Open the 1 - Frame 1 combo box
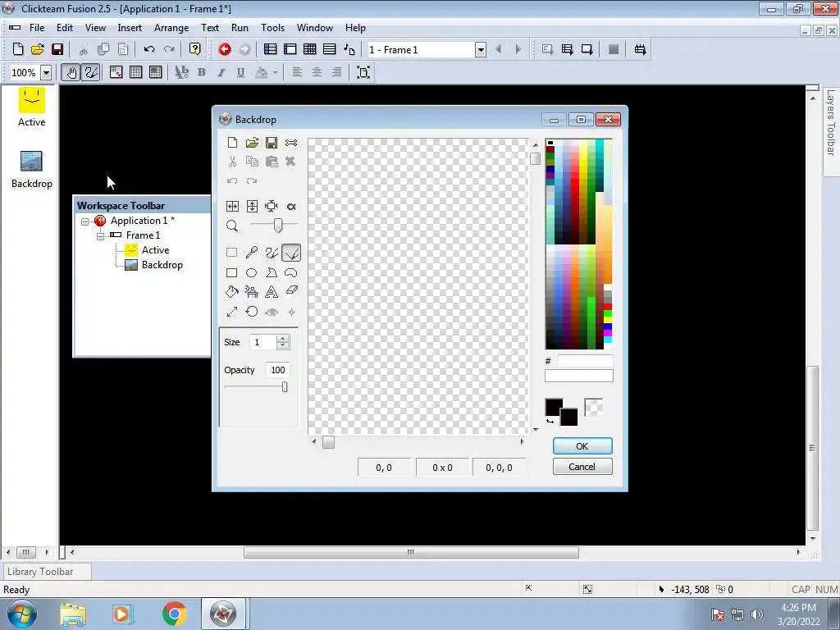Image resolution: width=840 pixels, height=630 pixels. click(x=427, y=50)
